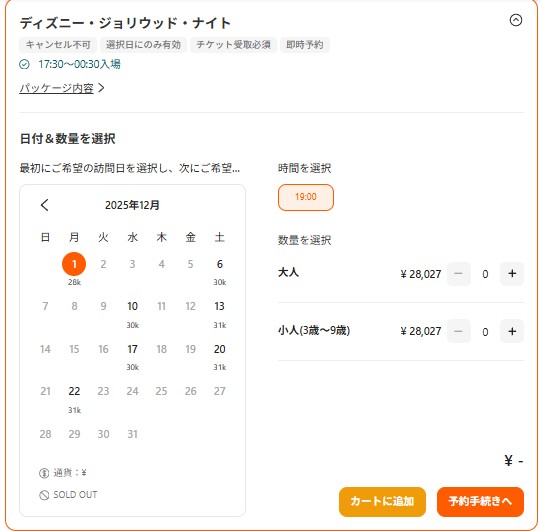Proceed with 予約手続きへ button

[480, 501]
